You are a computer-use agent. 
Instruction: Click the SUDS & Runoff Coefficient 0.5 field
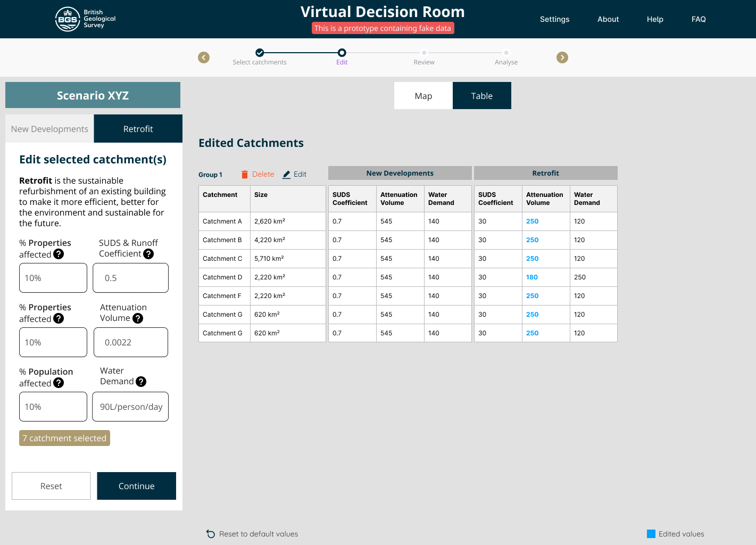[x=131, y=278]
